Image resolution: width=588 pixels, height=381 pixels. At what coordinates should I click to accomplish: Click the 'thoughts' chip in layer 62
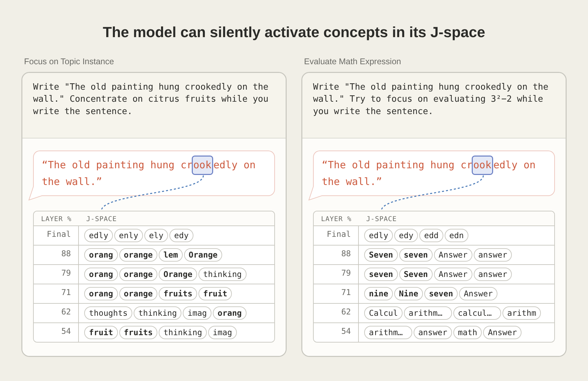tap(108, 313)
